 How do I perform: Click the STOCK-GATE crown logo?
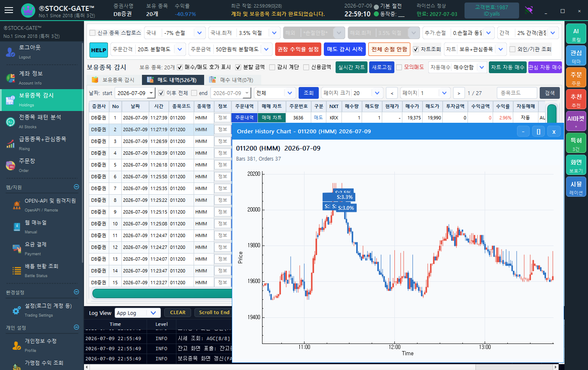(x=28, y=11)
